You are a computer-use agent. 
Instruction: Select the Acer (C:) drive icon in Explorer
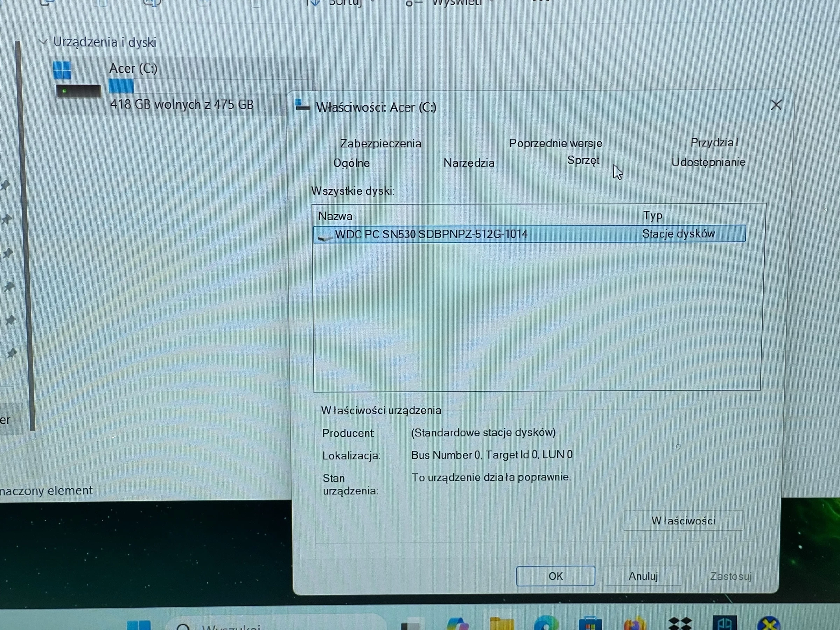pyautogui.click(x=77, y=80)
